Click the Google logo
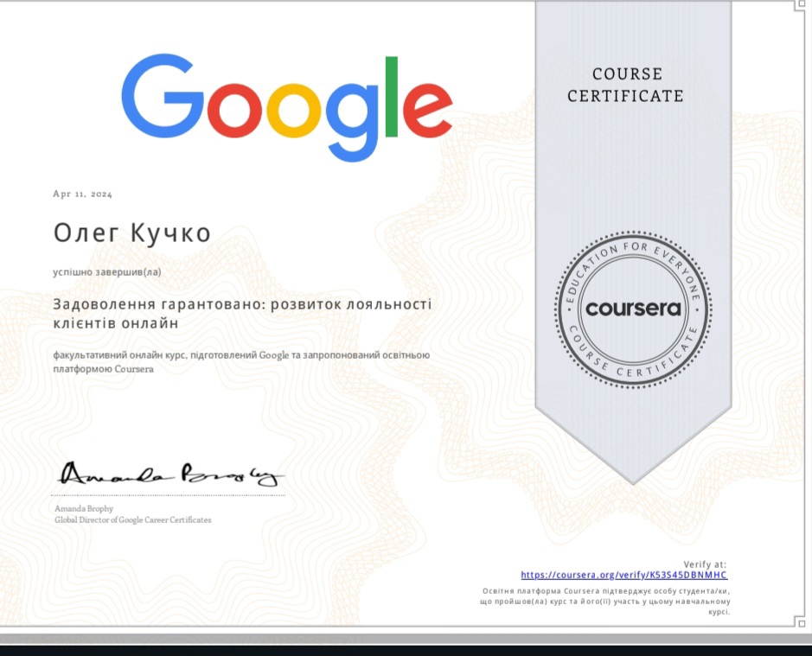Viewport: 812px width, 656px height. click(287, 107)
